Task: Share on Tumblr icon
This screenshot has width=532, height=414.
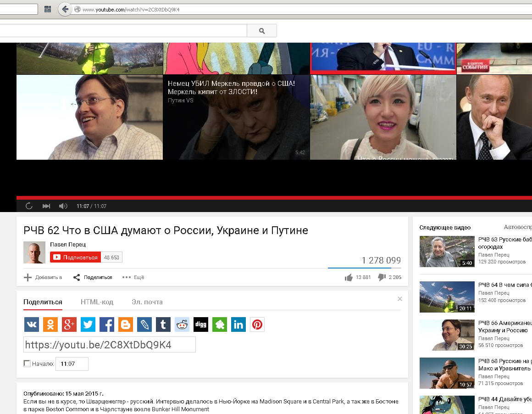Action: [163, 324]
